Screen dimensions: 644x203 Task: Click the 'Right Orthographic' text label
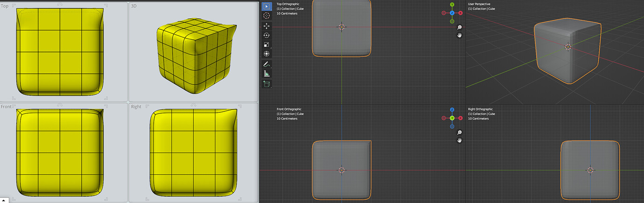[x=480, y=109]
